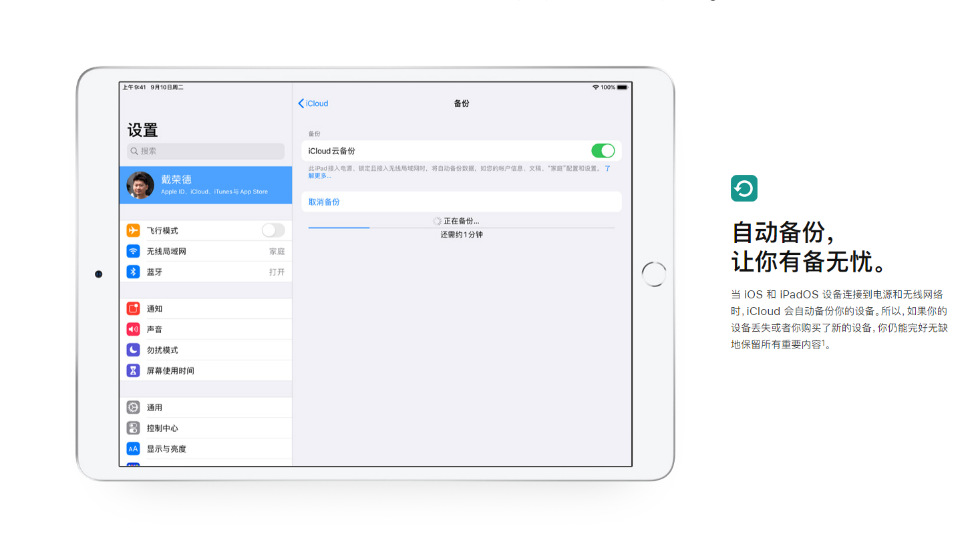The width and height of the screenshot is (980, 552).
Task: Tap the General (通用) gear icon
Action: [133, 407]
